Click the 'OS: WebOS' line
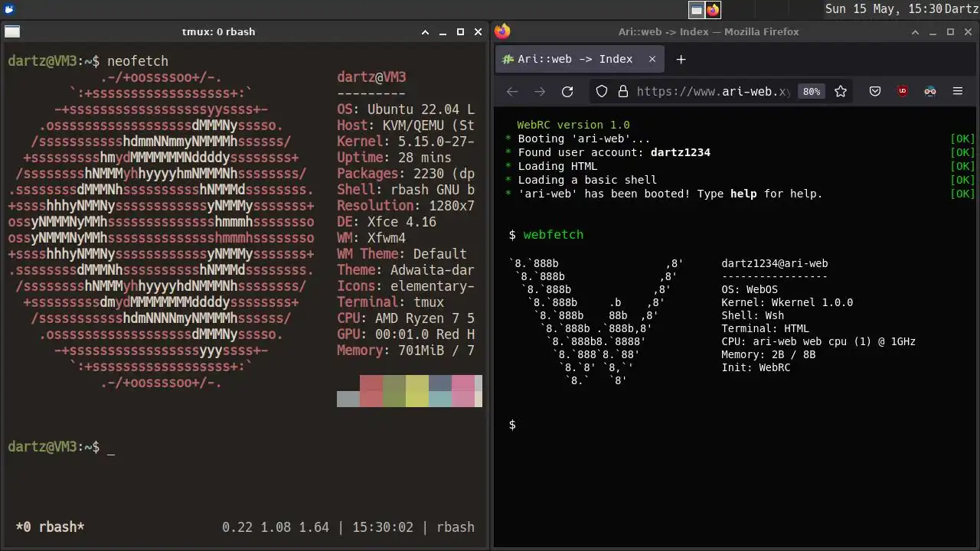The width and height of the screenshot is (980, 551). [x=750, y=289]
